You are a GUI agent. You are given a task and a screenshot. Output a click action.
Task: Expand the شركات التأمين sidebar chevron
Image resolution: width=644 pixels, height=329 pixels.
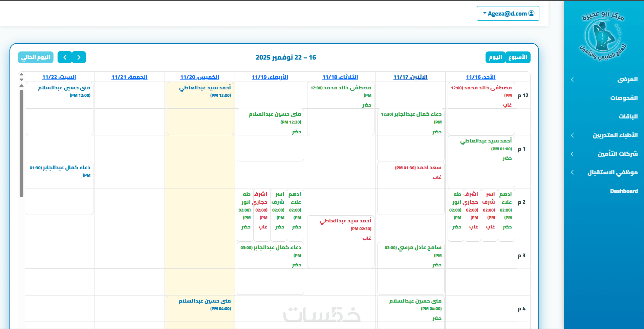point(572,154)
